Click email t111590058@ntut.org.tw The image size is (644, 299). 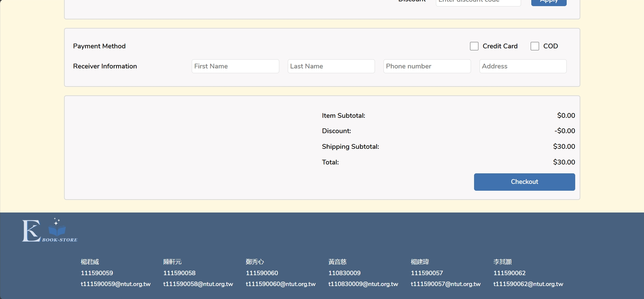click(x=198, y=284)
